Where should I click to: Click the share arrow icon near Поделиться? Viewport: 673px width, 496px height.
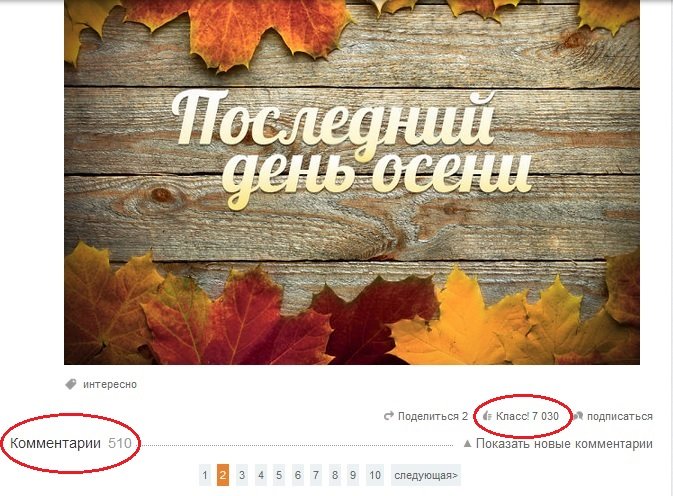click(x=389, y=416)
